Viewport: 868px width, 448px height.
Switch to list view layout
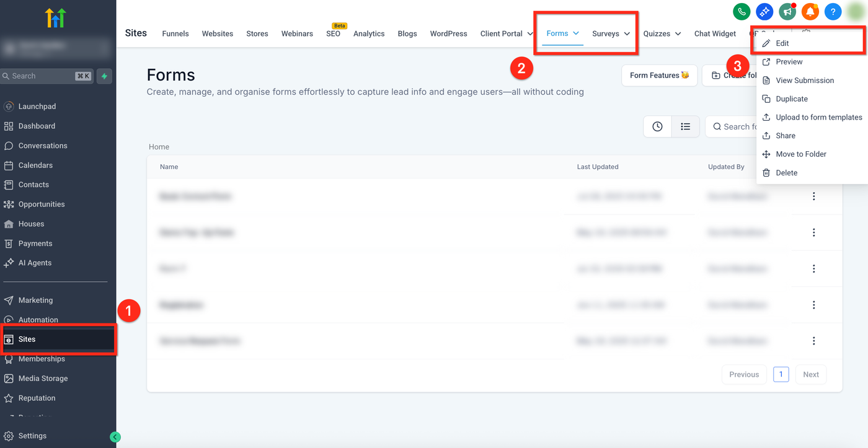685,126
